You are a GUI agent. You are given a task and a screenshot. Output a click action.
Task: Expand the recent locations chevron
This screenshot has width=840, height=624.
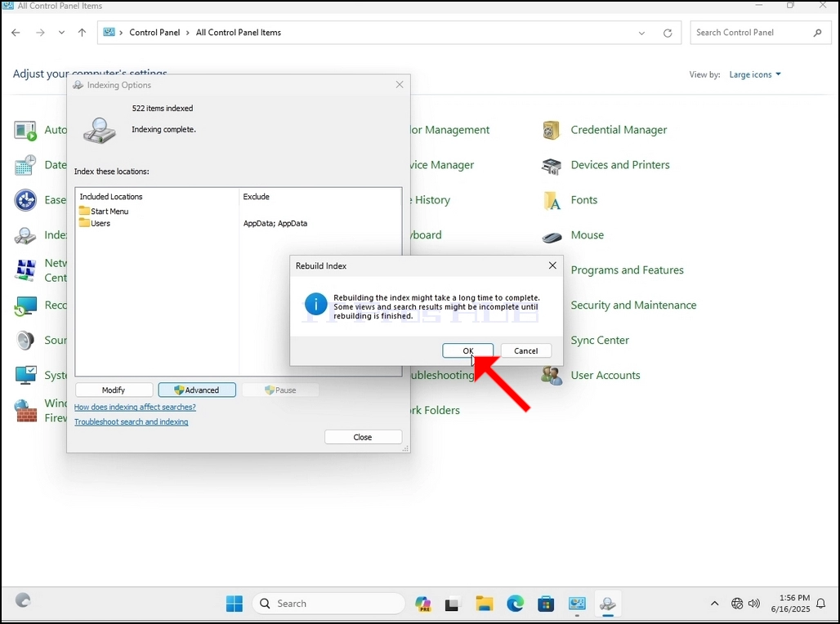(61, 33)
